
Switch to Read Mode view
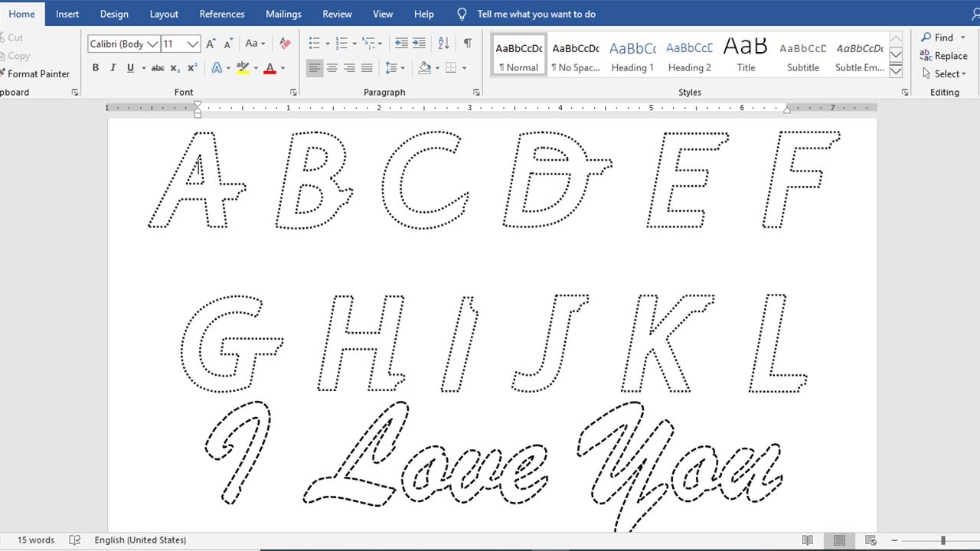point(807,540)
